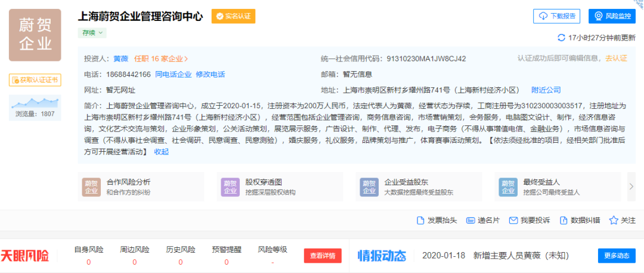Click the 天眼风险 logo
The height and width of the screenshot is (273, 644).
24,255
